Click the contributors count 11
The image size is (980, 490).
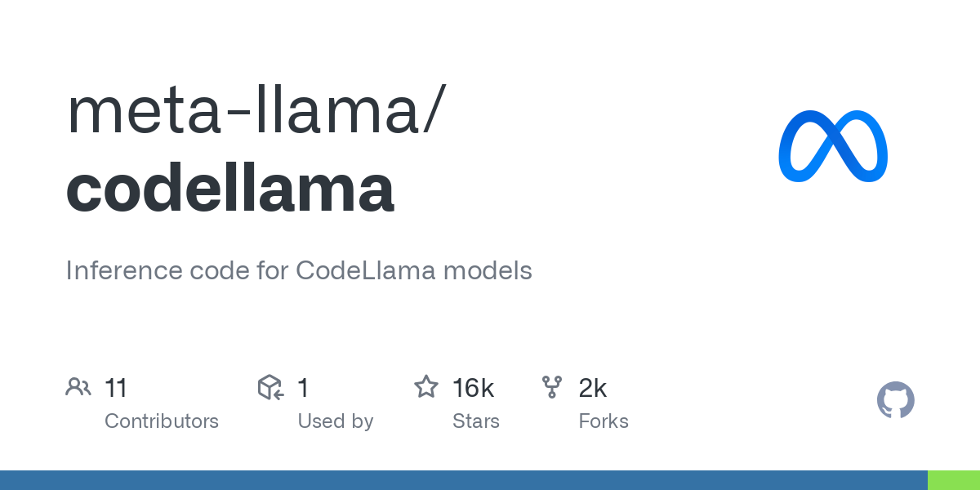117,388
